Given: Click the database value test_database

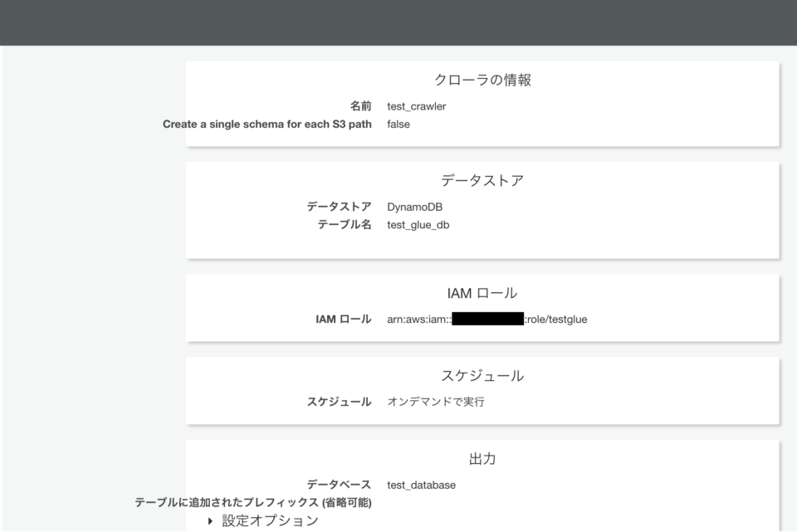Looking at the screenshot, I should point(420,485).
